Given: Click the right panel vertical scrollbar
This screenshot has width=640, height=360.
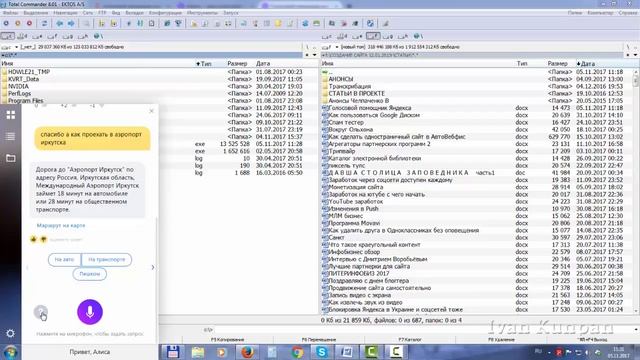Looking at the screenshot, I should coord(636,191).
